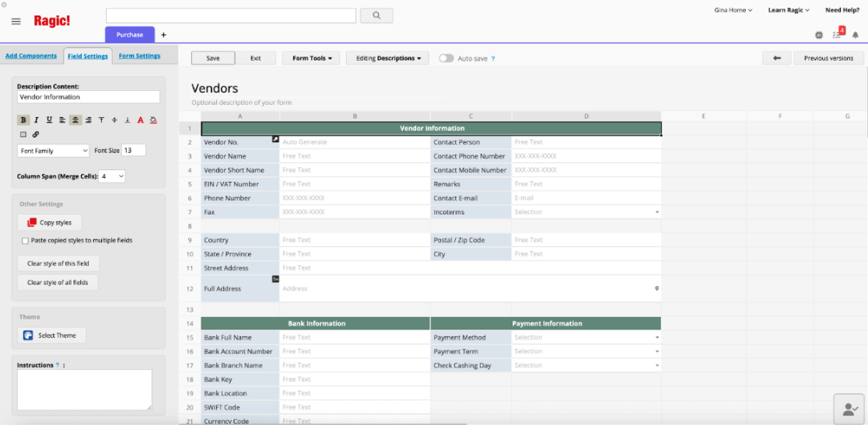Switch to the Add Components tab

(31, 56)
